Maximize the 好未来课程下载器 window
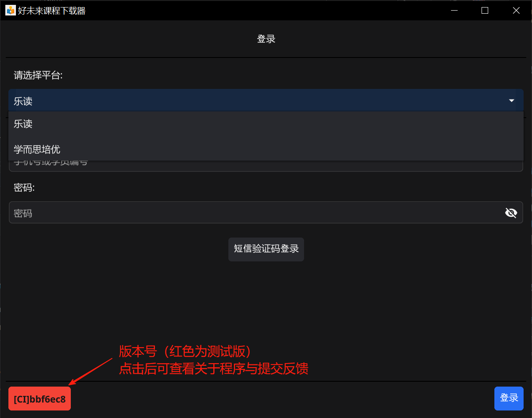532x418 pixels. pyautogui.click(x=485, y=10)
